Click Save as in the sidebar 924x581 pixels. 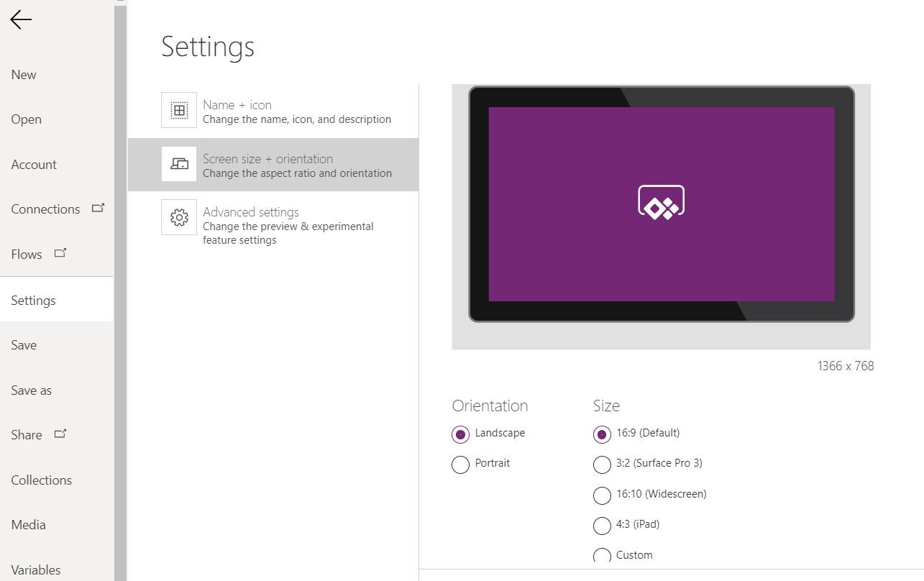31,390
